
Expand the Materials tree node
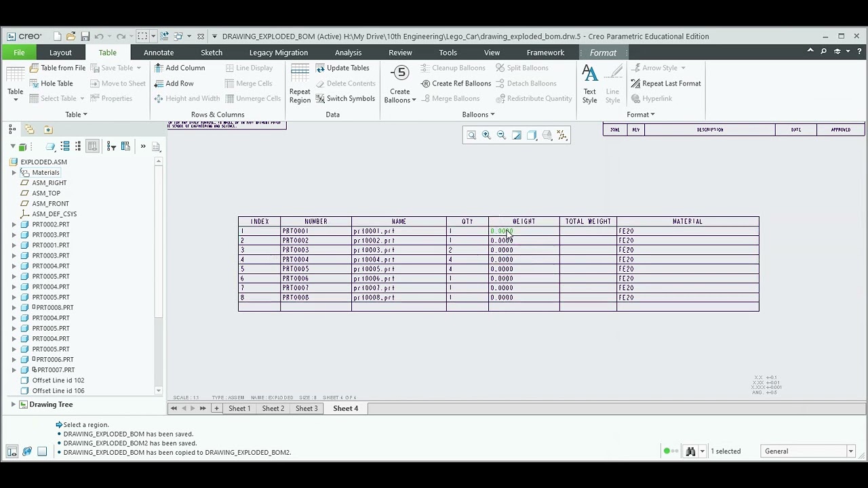14,172
